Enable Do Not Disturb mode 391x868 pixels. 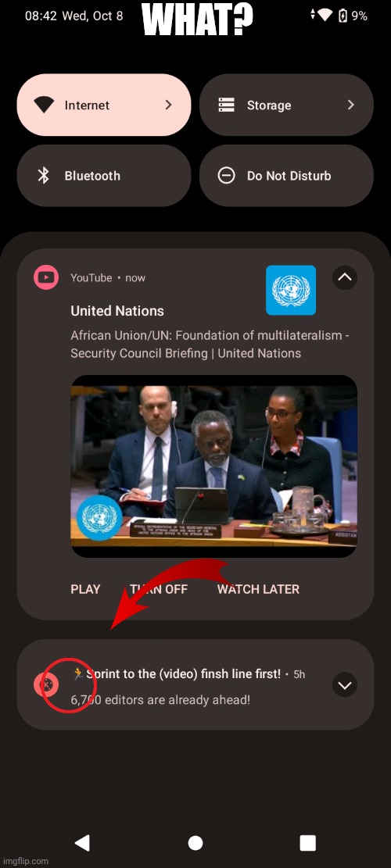click(286, 176)
